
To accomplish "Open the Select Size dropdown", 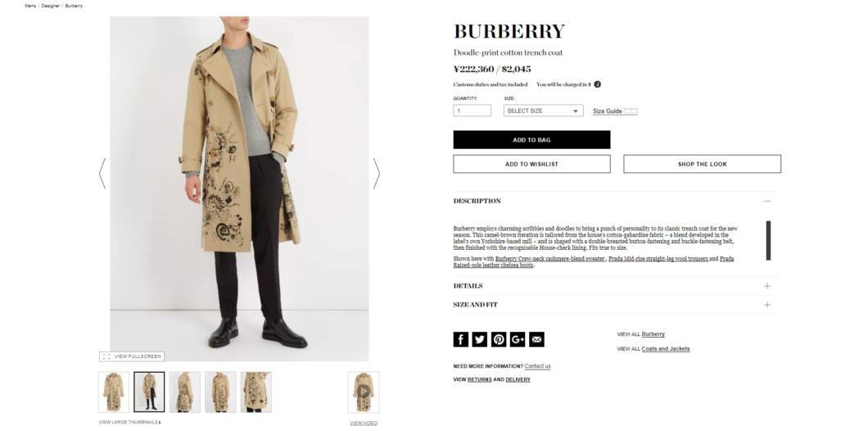I will 543,111.
